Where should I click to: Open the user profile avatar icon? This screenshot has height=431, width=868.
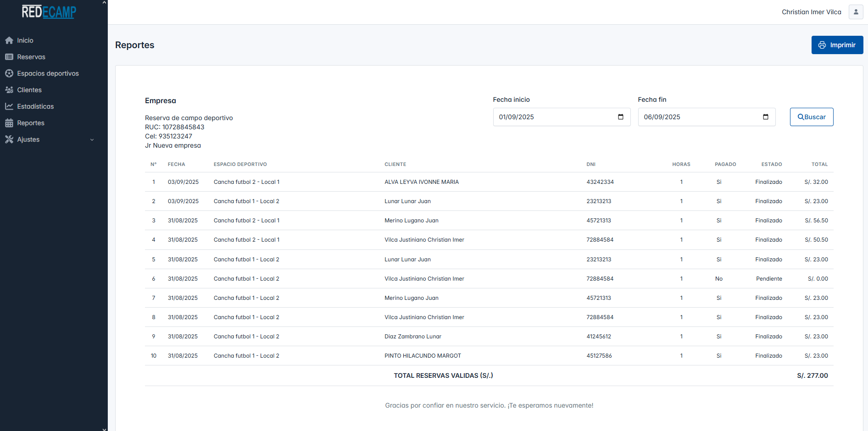point(856,12)
